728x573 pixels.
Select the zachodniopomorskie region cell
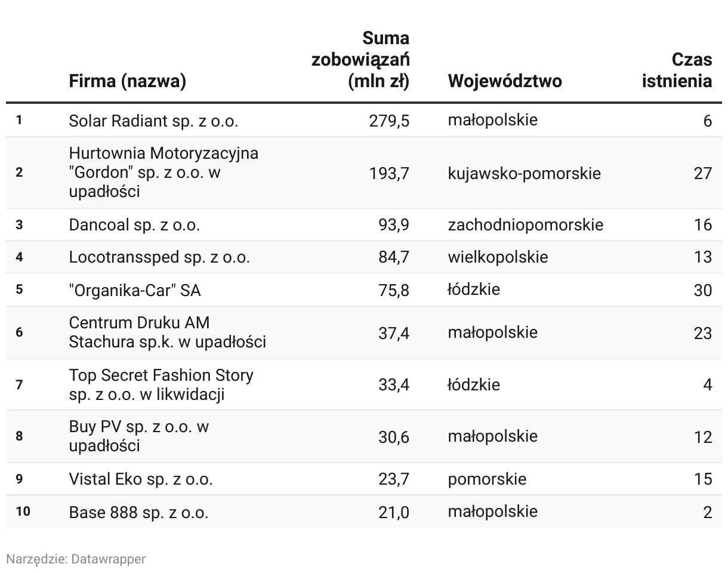[x=526, y=225]
